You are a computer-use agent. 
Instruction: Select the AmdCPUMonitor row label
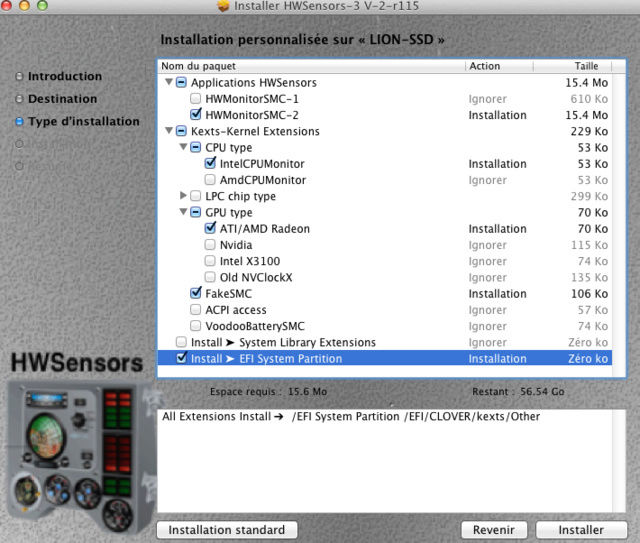coord(263,180)
